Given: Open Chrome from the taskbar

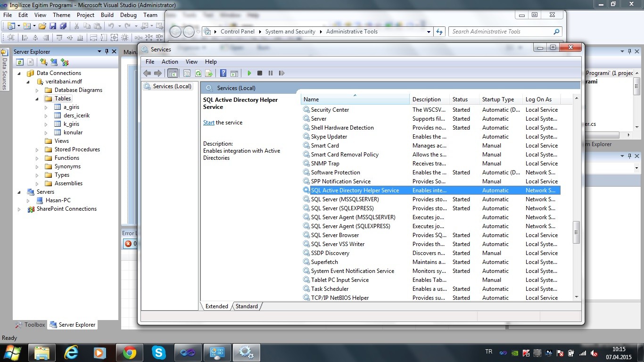Looking at the screenshot, I should [129, 353].
